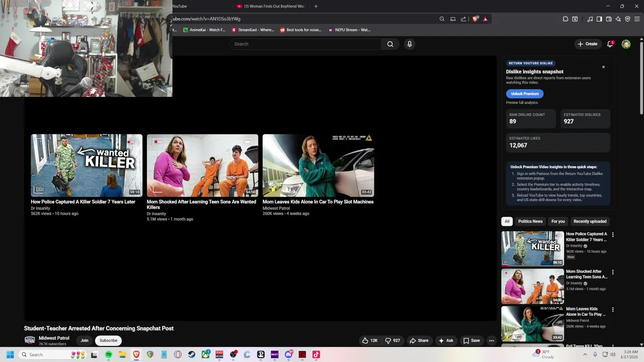
Task: Select the All filter chip
Action: pos(507,221)
